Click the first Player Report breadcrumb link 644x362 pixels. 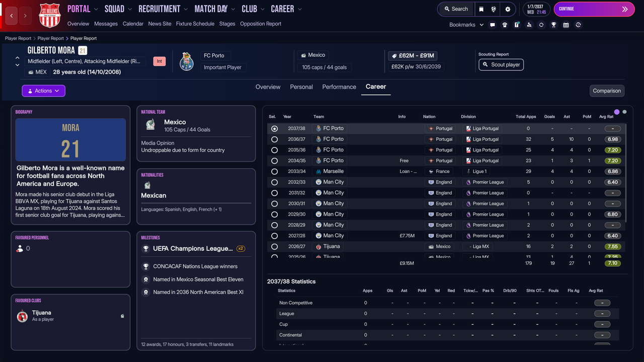pos(18,38)
